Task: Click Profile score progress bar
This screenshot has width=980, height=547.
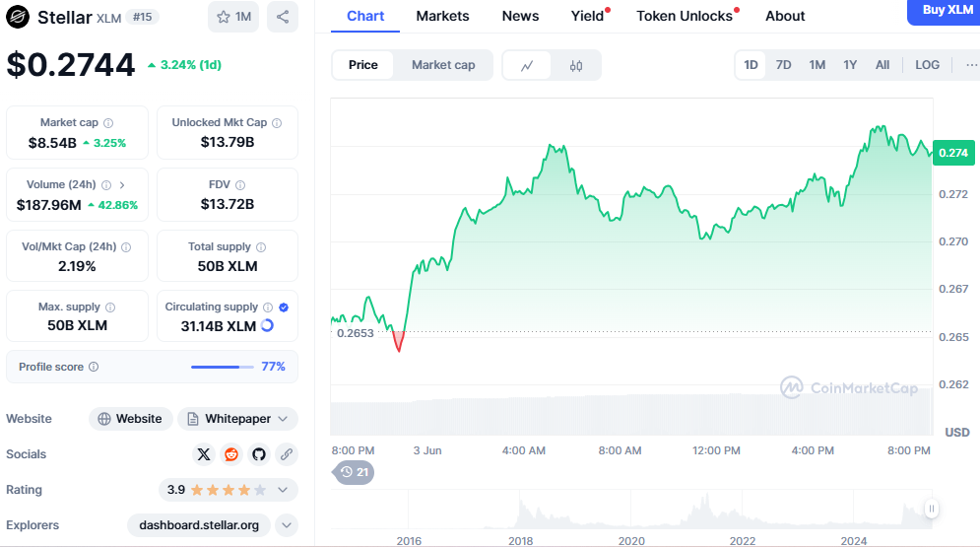Action: click(x=222, y=367)
